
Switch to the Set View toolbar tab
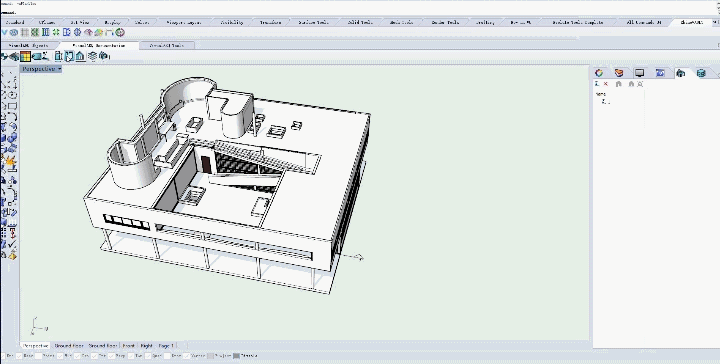point(79,22)
